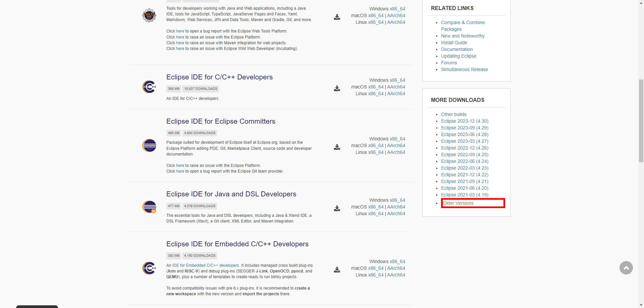
Task: Open the Older Versions link
Action: pos(458,203)
